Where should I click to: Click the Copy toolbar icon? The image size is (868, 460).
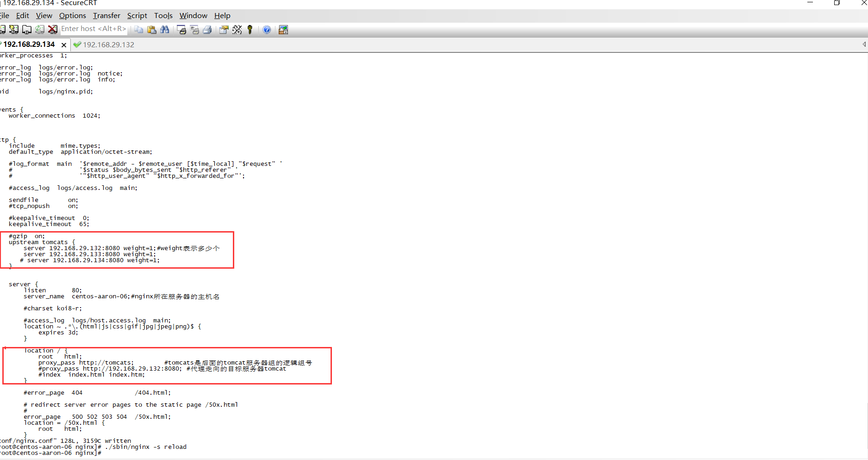point(138,30)
